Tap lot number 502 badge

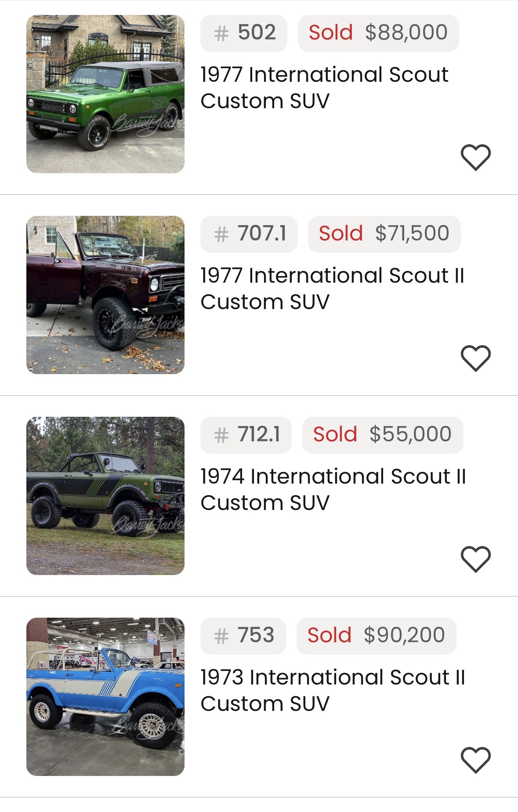[x=244, y=33]
